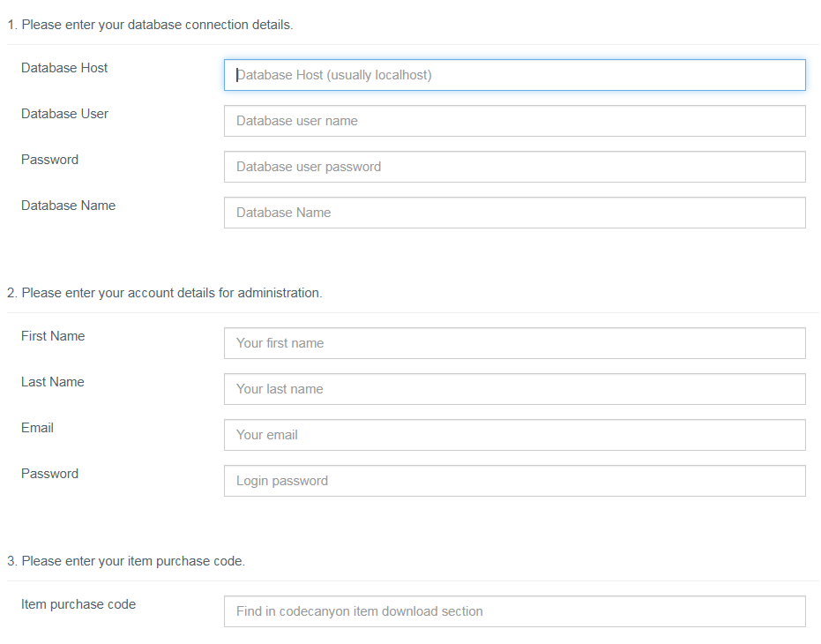Image resolution: width=821 pixels, height=644 pixels.
Task: Focus the Database user name text box
Action: pos(514,121)
